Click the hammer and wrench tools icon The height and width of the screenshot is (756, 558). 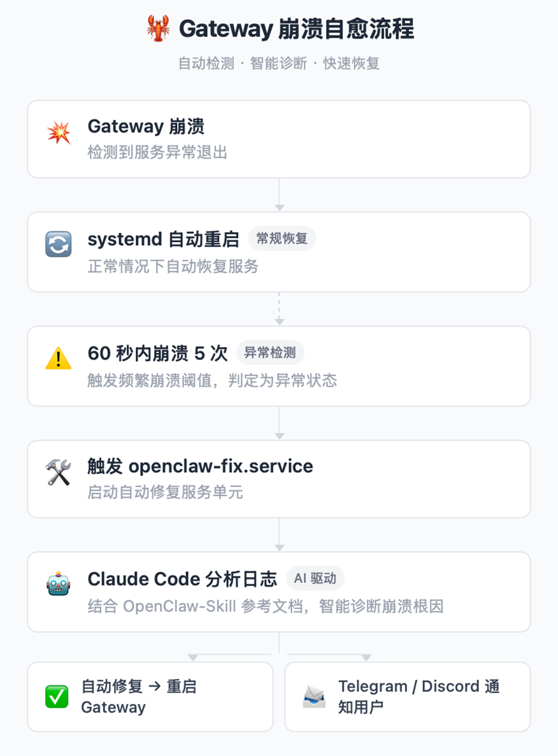tap(59, 473)
